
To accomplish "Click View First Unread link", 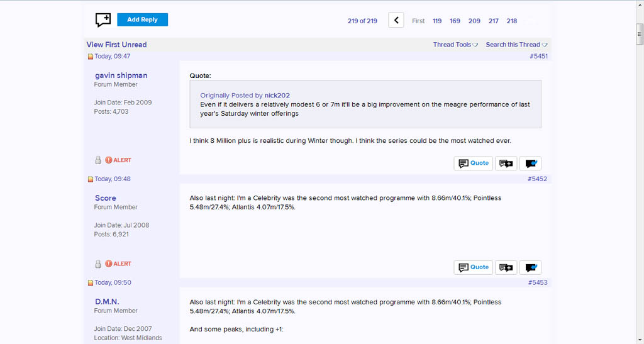I will point(116,45).
